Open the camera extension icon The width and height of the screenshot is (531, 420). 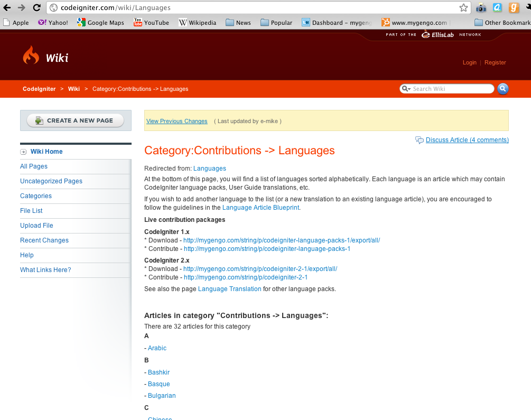click(x=481, y=8)
